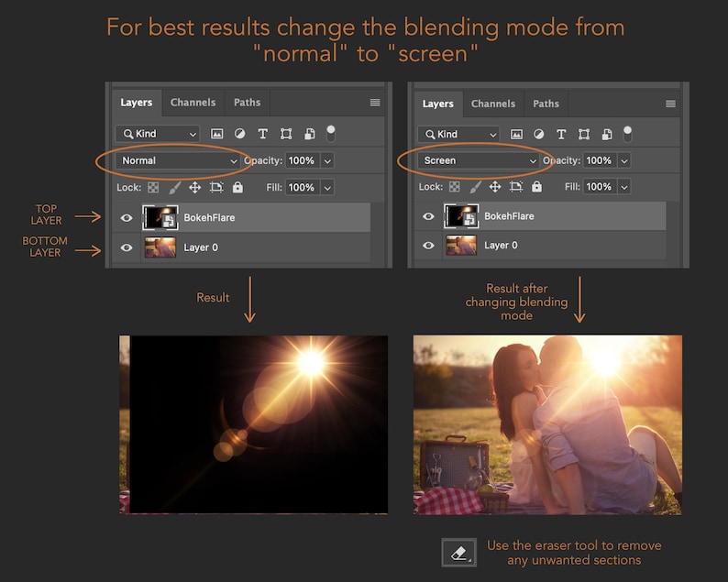Image resolution: width=728 pixels, height=582 pixels.
Task: Lock transparent pixels in right panel
Action: [x=455, y=187]
